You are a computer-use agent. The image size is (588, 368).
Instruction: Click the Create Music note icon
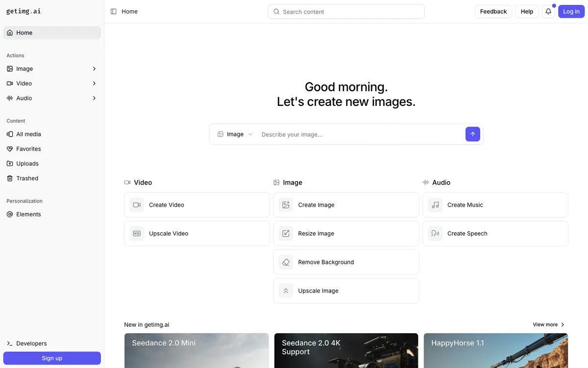point(435,205)
